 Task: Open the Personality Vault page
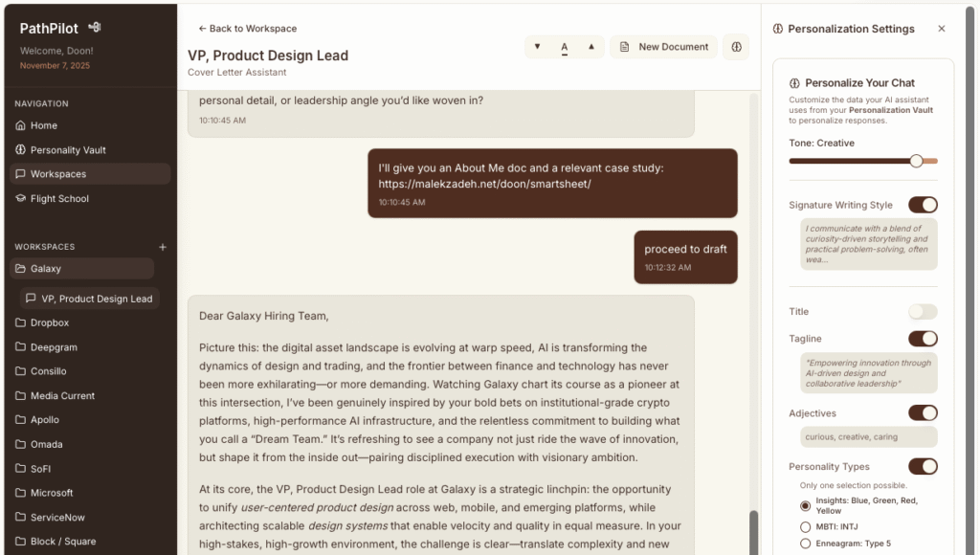tap(67, 150)
